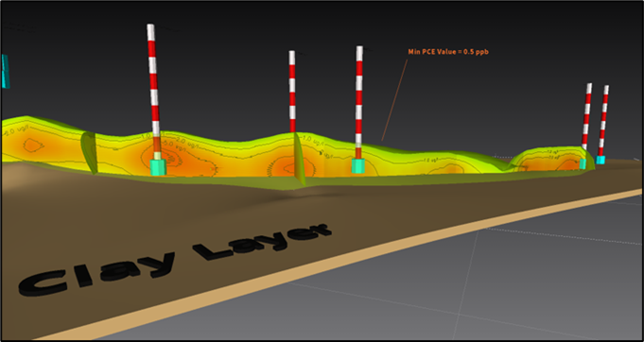644x342 pixels.
Task: Click the gray grid floor at bottom right
Action: point(513,287)
